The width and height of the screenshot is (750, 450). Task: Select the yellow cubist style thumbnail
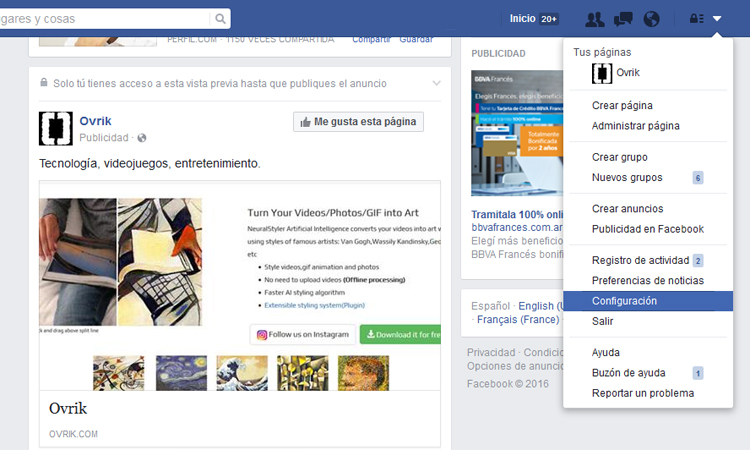pos(303,373)
